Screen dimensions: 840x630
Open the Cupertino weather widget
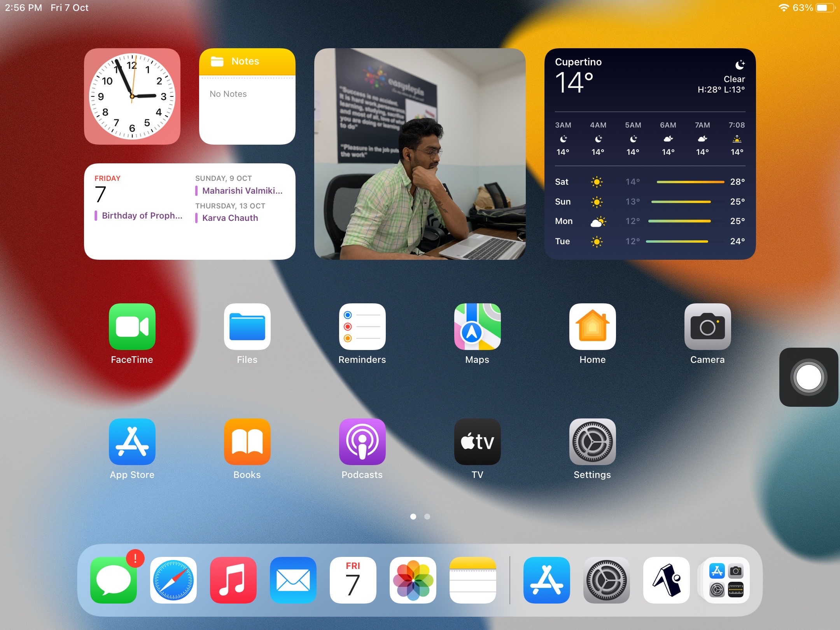[650, 154]
